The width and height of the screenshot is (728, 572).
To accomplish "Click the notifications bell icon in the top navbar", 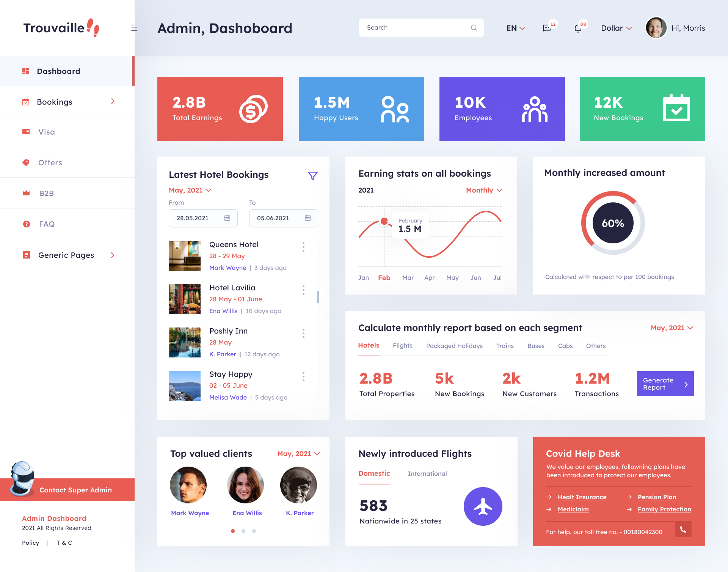I will point(578,28).
